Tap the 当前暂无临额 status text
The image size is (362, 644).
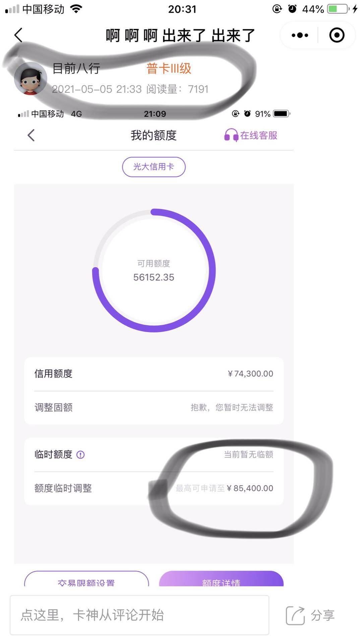pos(248,454)
